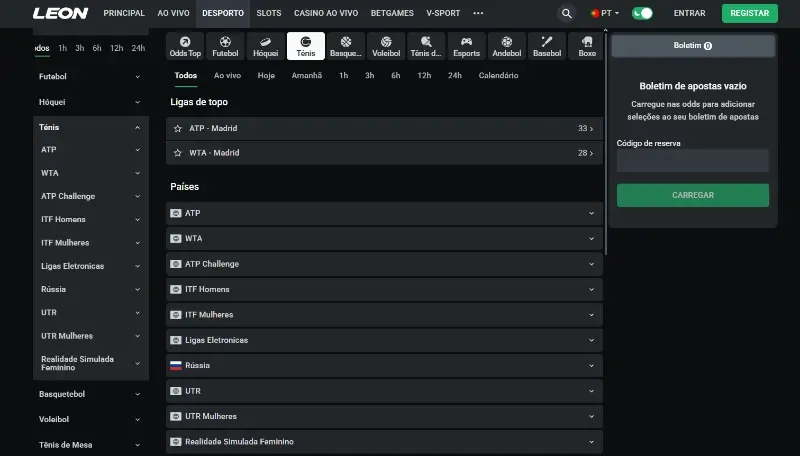
Task: Switch to the Ao vivo filter tab
Action: 227,75
